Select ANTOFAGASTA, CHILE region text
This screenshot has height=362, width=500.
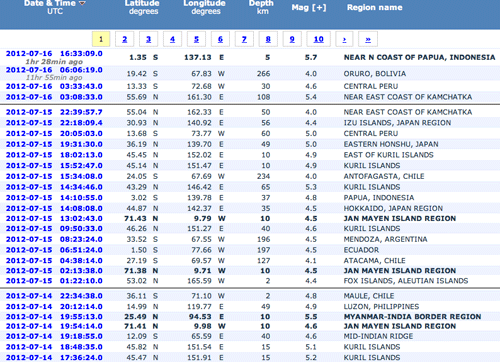click(x=384, y=176)
